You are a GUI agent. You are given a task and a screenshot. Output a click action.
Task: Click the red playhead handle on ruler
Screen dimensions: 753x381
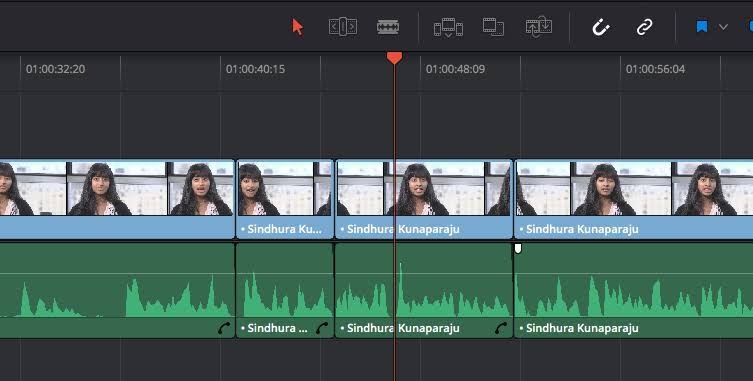pyautogui.click(x=394, y=58)
